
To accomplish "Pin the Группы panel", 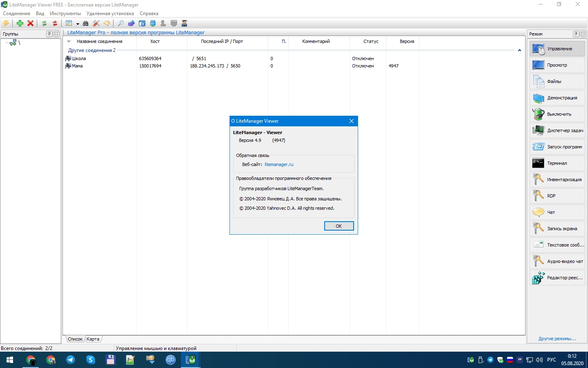I will click(49, 34).
